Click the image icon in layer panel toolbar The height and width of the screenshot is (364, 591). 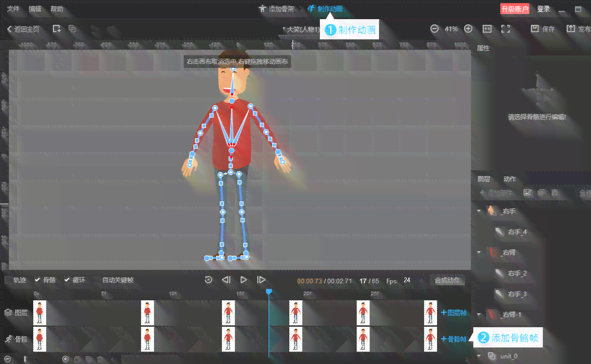click(x=528, y=193)
